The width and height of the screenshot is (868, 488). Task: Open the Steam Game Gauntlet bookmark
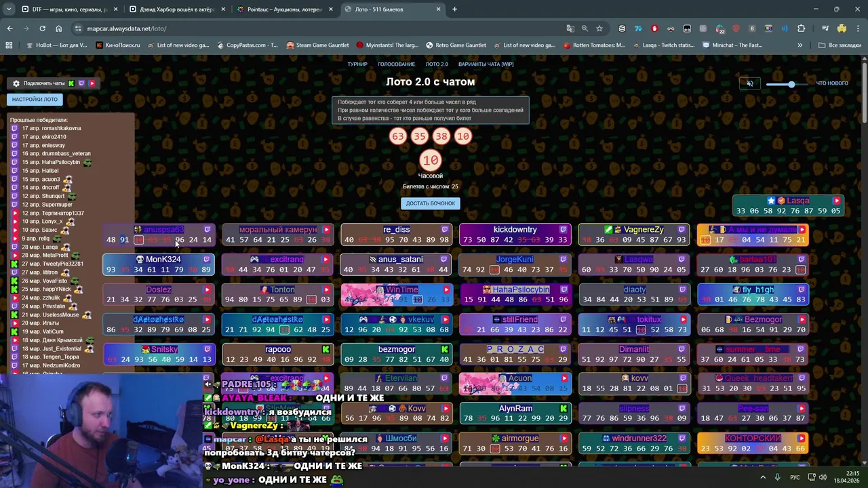point(317,45)
